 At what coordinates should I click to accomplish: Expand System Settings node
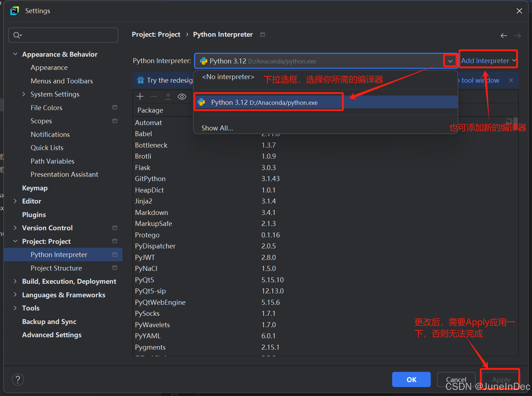click(24, 94)
